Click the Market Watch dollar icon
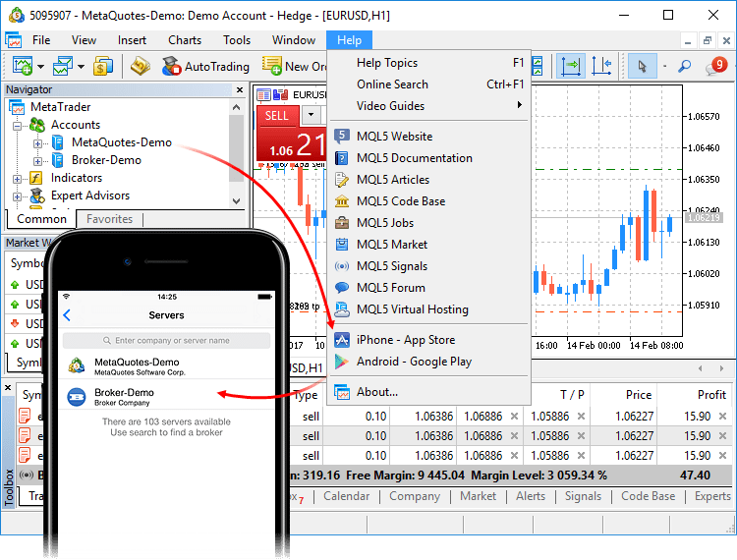The height and width of the screenshot is (560, 737). pyautogui.click(x=103, y=66)
